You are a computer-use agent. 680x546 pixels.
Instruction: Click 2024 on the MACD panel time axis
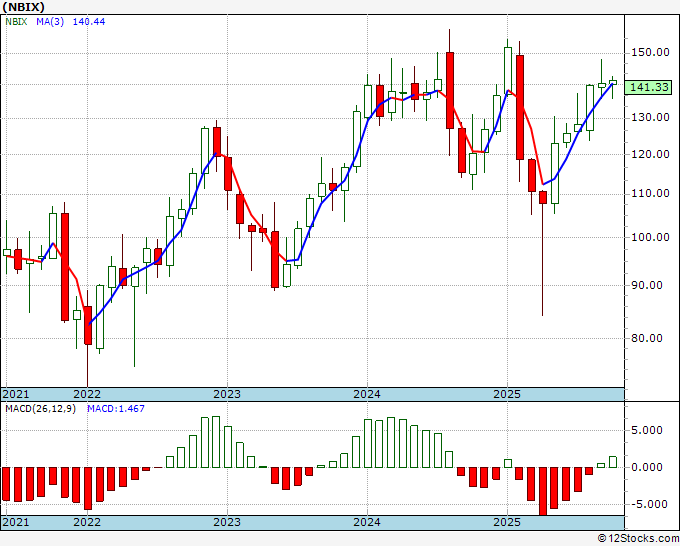click(367, 522)
